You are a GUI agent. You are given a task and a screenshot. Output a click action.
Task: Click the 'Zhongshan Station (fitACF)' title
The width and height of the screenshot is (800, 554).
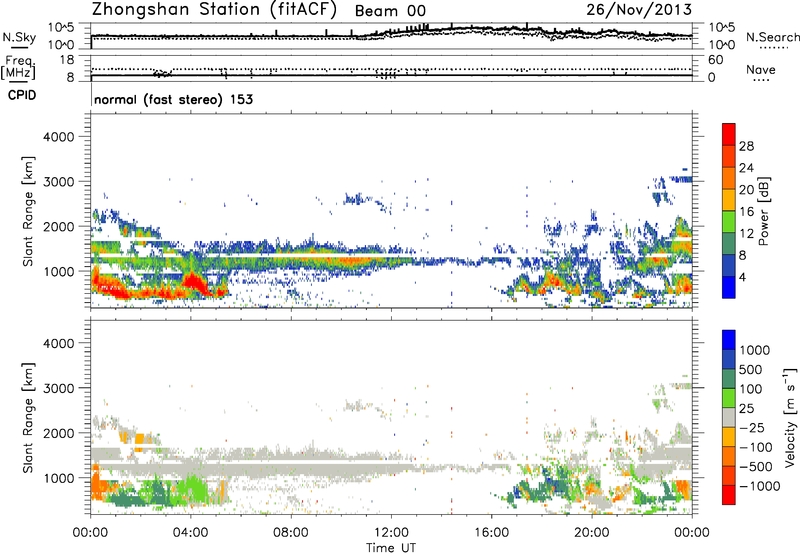tap(214, 10)
